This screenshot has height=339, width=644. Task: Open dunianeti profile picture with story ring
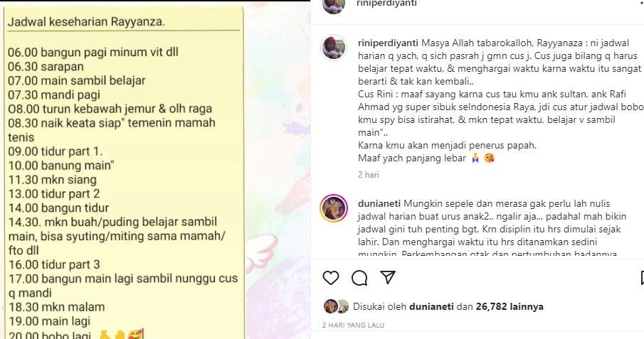(x=334, y=208)
